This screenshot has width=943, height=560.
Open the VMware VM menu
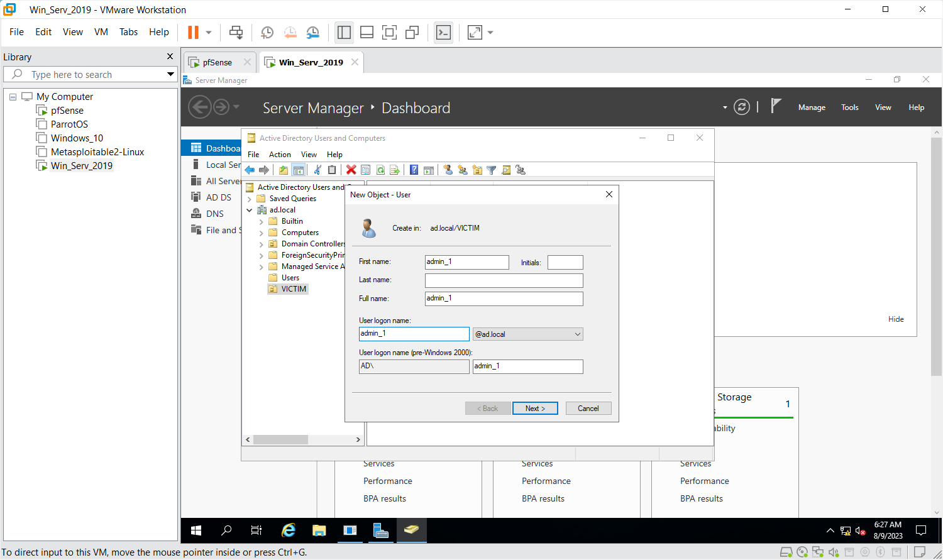(x=101, y=32)
